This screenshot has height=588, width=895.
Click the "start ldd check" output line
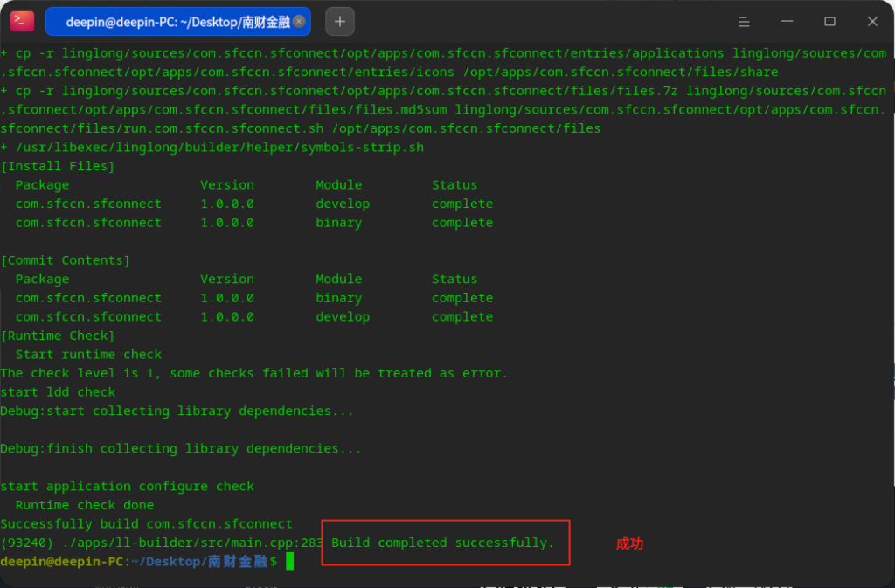coord(58,392)
